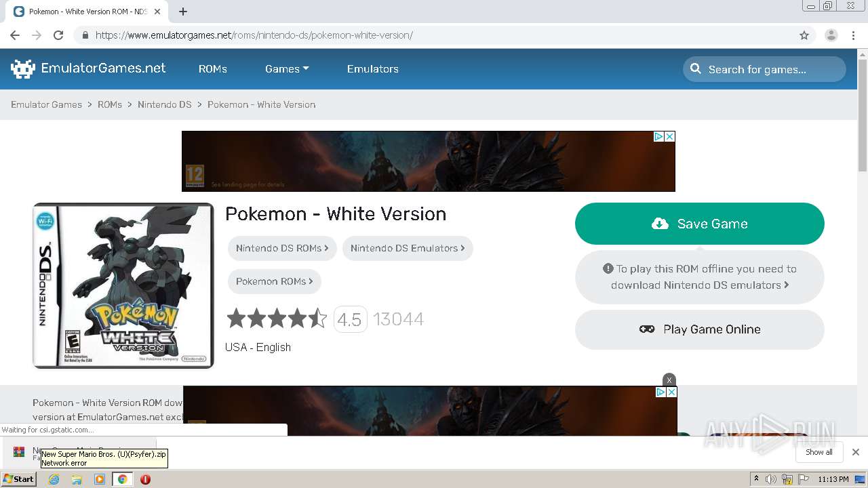The height and width of the screenshot is (488, 868).
Task: Open the volume control in system tray
Action: coord(771,479)
